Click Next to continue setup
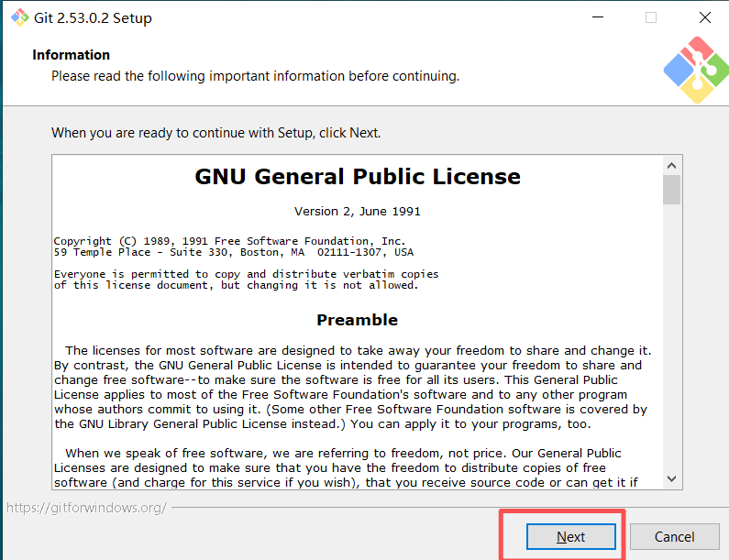 coord(570,536)
